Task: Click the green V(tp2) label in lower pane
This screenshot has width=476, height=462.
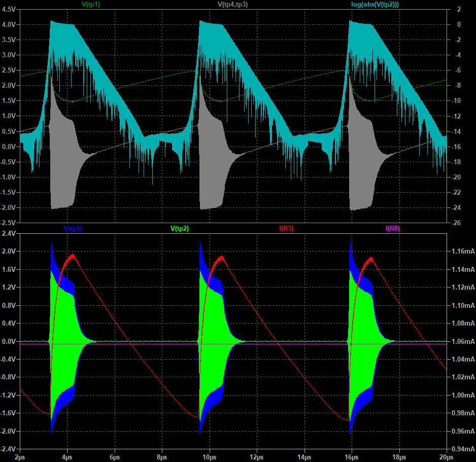Action: [x=180, y=229]
